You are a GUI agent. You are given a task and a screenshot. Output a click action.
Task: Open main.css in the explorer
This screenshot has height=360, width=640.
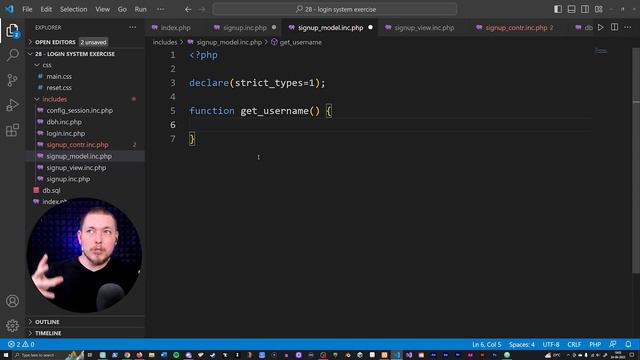click(85, 76)
